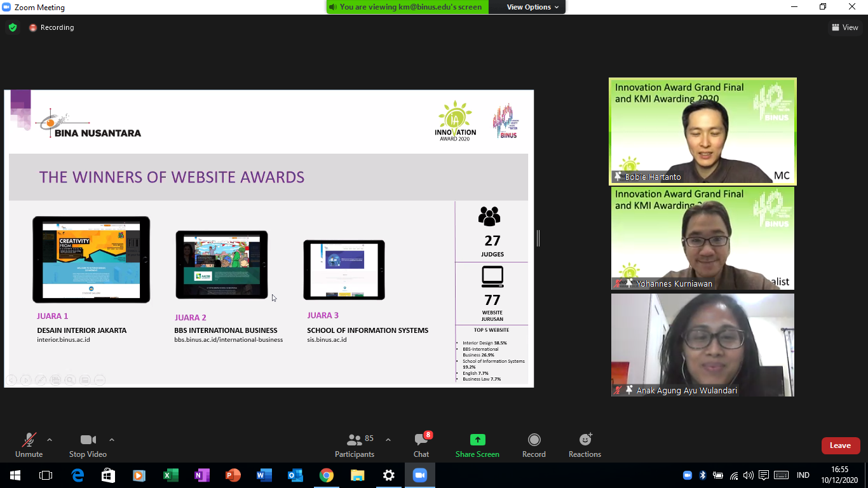The width and height of the screenshot is (868, 488).
Task: Select Bobie Hartanto's video tile
Action: click(703, 131)
